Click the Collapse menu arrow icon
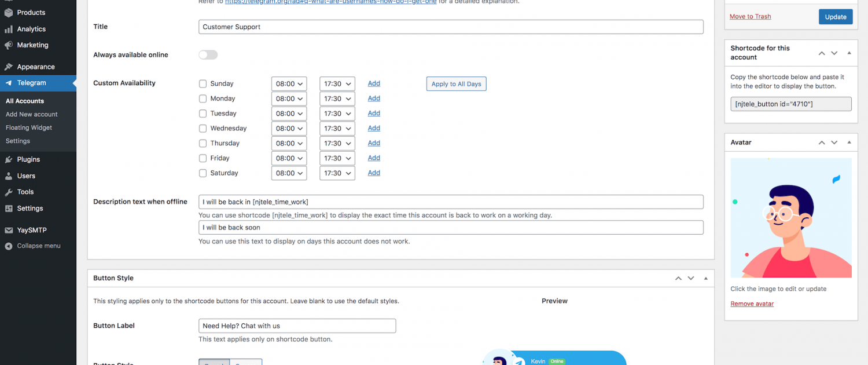Viewport: 868px width, 365px height. [9, 246]
